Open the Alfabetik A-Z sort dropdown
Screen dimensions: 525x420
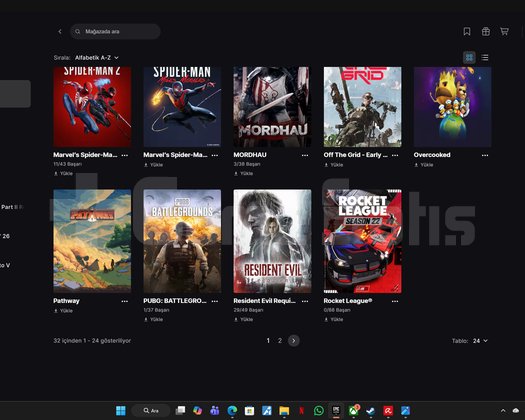click(97, 58)
